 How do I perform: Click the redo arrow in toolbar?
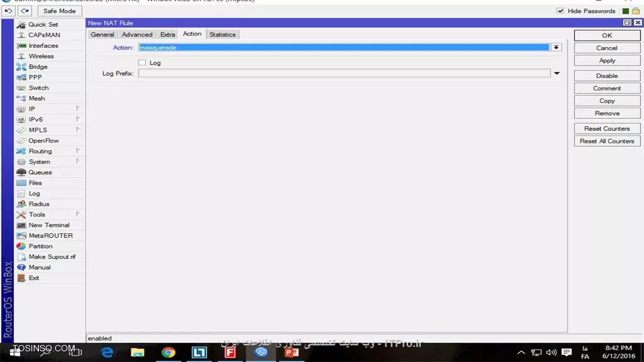(x=25, y=11)
